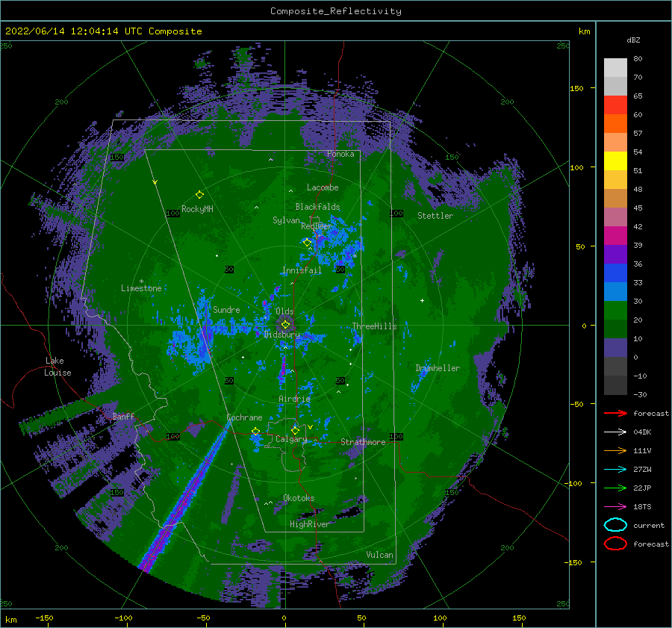
Task: Pick the light blue 30-33 dBZ swatch
Action: pyautogui.click(x=615, y=292)
